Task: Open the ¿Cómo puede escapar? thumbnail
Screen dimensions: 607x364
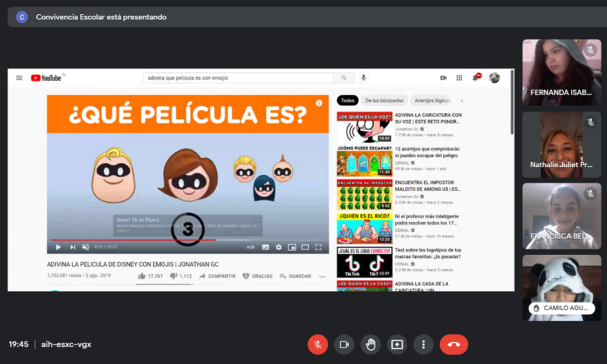Action: [365, 161]
